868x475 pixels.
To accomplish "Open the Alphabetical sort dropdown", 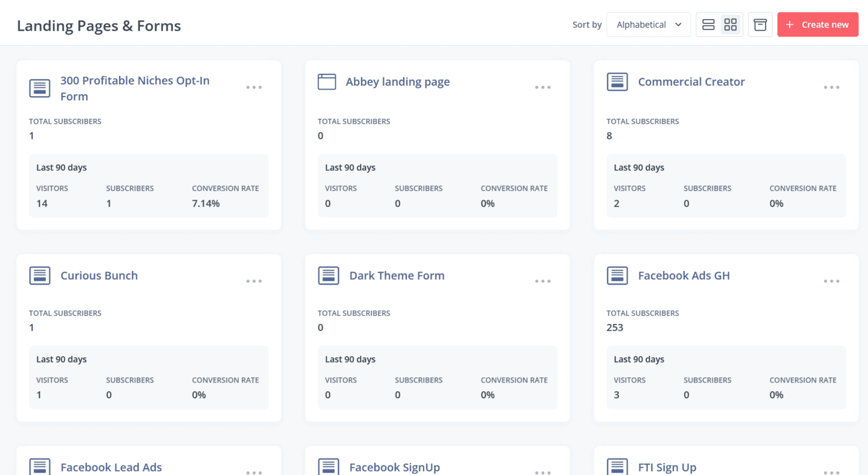I will [649, 25].
